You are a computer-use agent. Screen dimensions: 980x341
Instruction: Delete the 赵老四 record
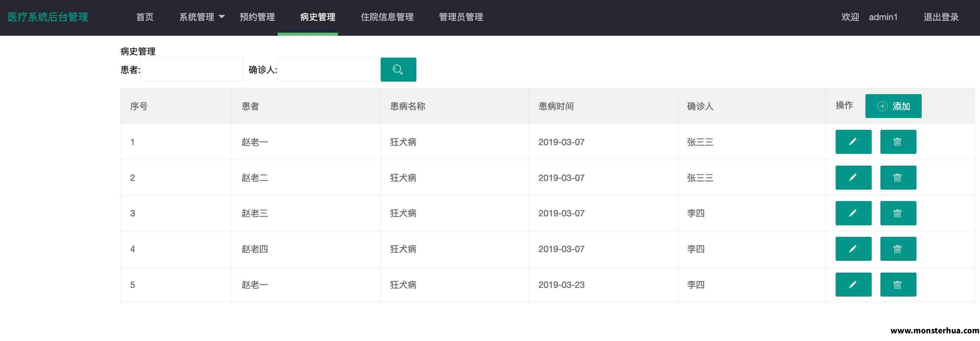[x=898, y=249]
